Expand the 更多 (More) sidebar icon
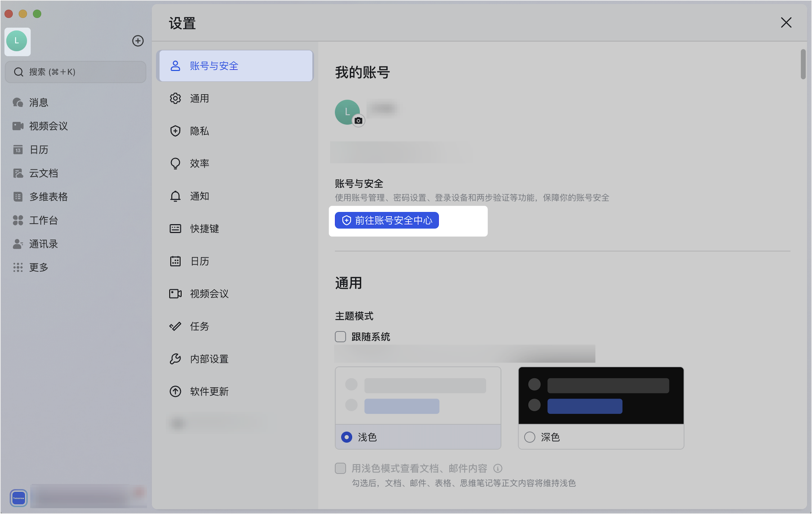The height and width of the screenshot is (514, 812). click(x=18, y=267)
